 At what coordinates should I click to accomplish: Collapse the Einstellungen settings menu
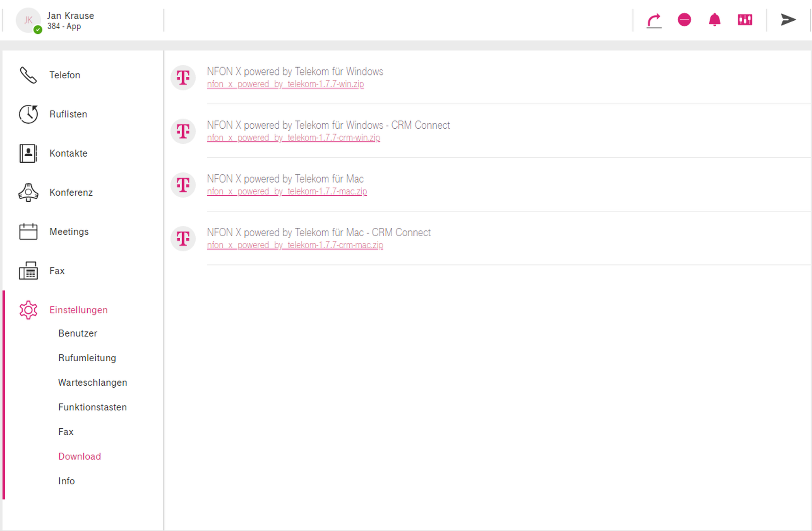[78, 310]
